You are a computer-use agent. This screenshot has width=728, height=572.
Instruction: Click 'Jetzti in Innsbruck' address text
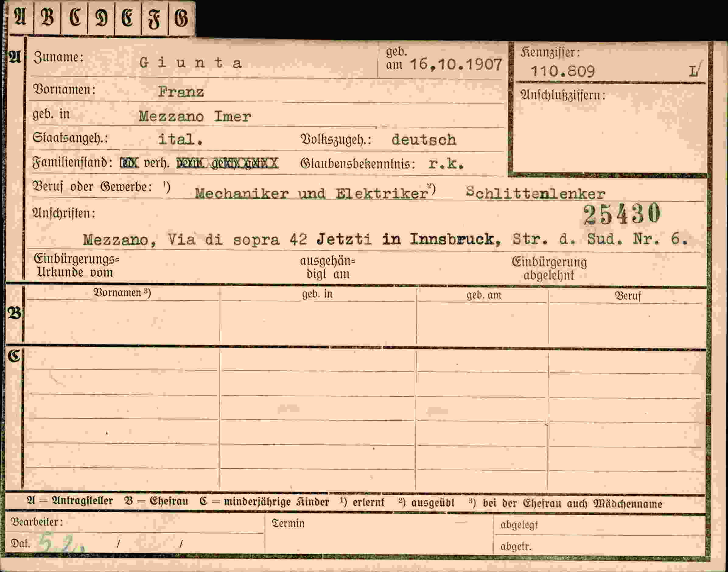tap(409, 239)
